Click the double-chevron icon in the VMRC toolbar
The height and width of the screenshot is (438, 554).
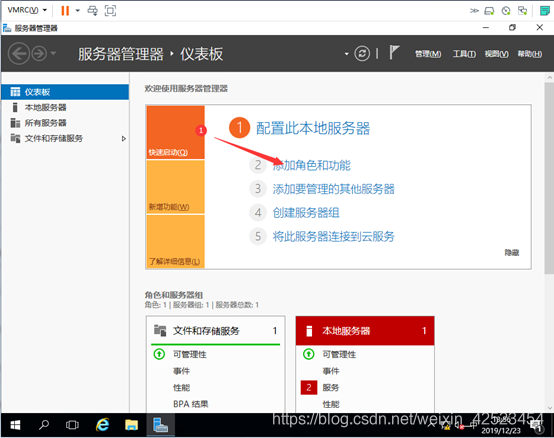tap(474, 11)
